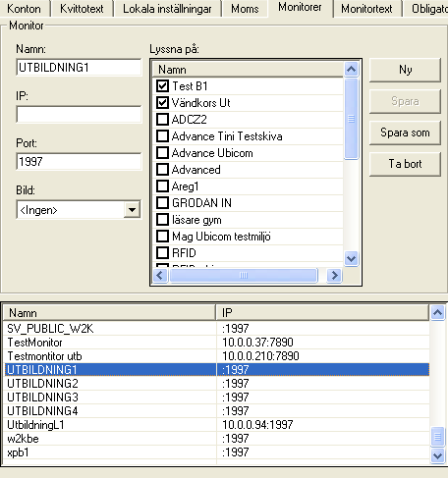
Task: Sort monitor list by IP column header
Action: coord(322,313)
